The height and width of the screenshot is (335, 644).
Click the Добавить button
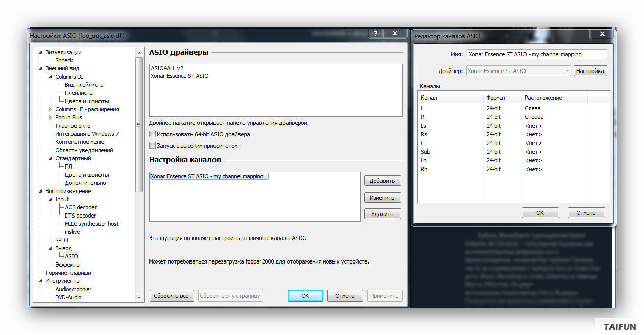[x=383, y=181]
